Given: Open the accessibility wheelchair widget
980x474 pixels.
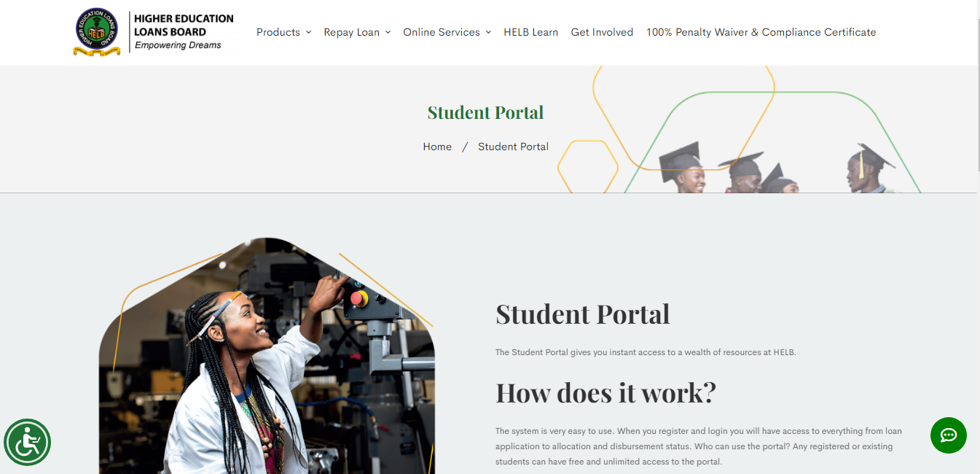Looking at the screenshot, I should pos(28,443).
